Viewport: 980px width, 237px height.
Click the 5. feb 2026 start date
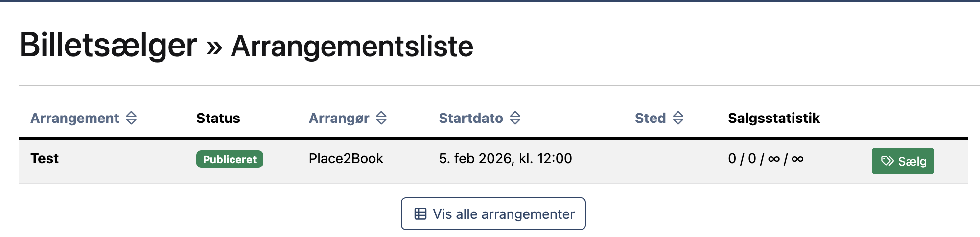click(505, 159)
